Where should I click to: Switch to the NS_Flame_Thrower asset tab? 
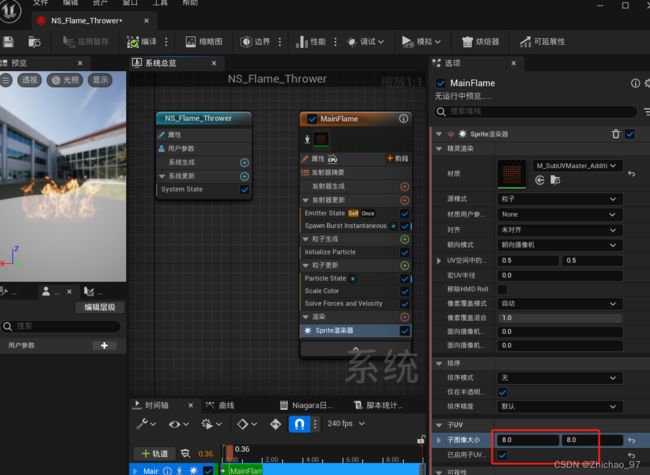tap(86, 20)
